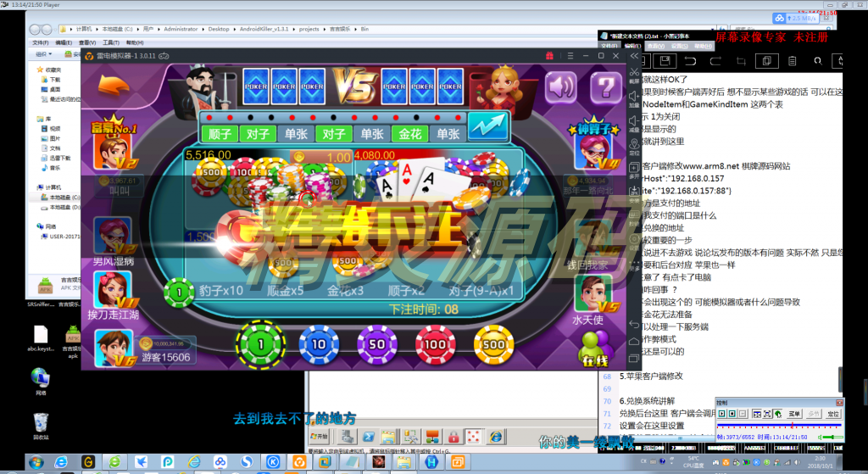Select 桌面 in Explorer favorites

51,89
